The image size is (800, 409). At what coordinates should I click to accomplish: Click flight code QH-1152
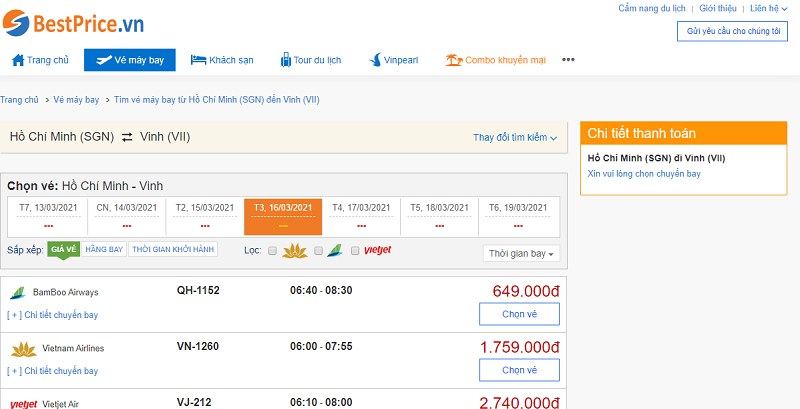pos(198,291)
